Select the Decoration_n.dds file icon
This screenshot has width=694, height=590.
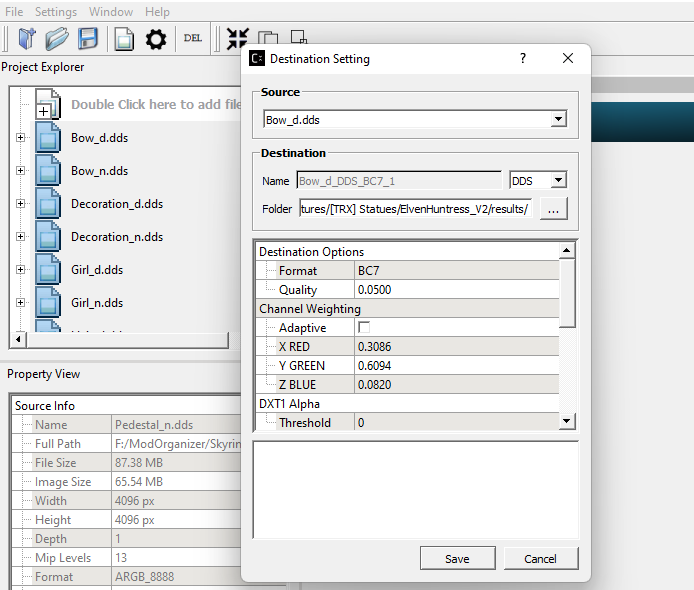coord(48,236)
